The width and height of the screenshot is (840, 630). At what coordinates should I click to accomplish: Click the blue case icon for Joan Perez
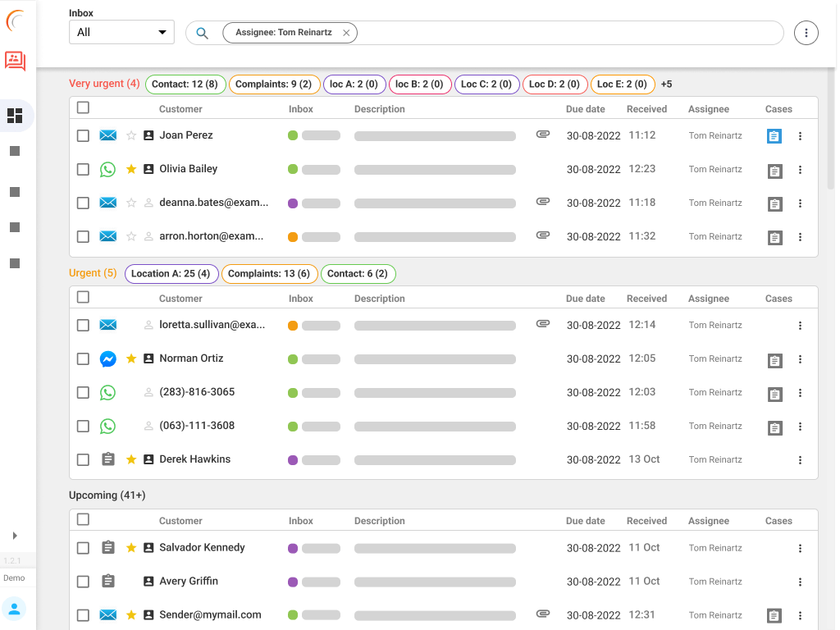[774, 137]
